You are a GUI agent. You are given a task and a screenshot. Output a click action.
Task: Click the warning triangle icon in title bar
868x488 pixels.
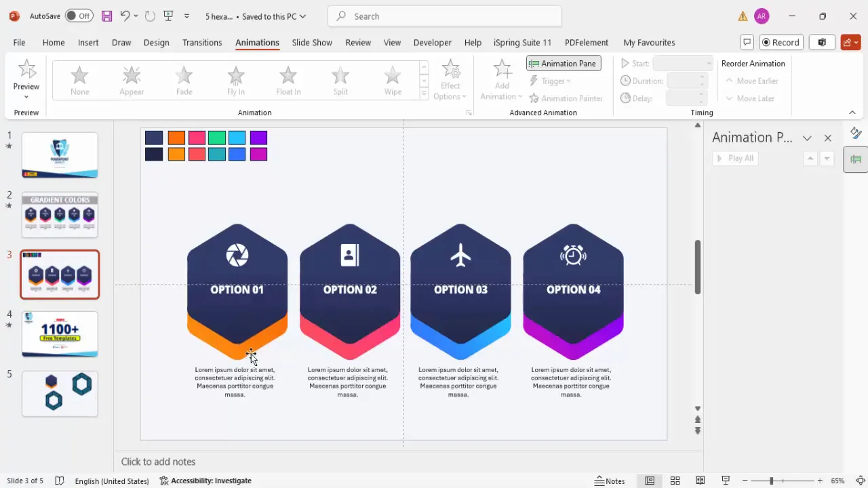[743, 16]
